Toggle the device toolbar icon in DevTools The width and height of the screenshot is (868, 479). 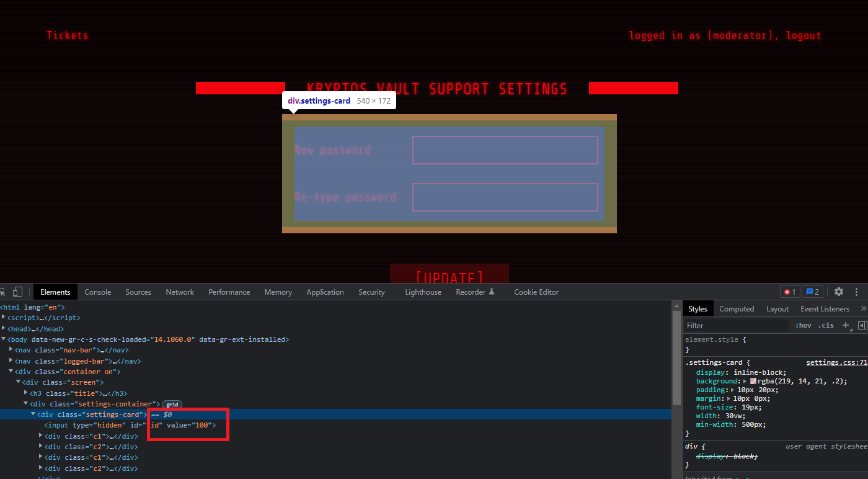(18, 292)
